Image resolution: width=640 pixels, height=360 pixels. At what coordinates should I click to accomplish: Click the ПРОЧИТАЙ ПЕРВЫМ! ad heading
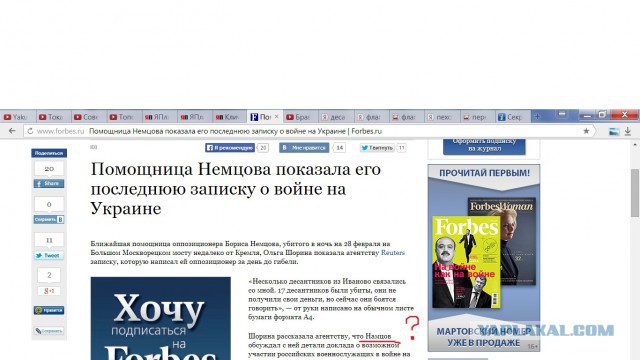point(484,173)
